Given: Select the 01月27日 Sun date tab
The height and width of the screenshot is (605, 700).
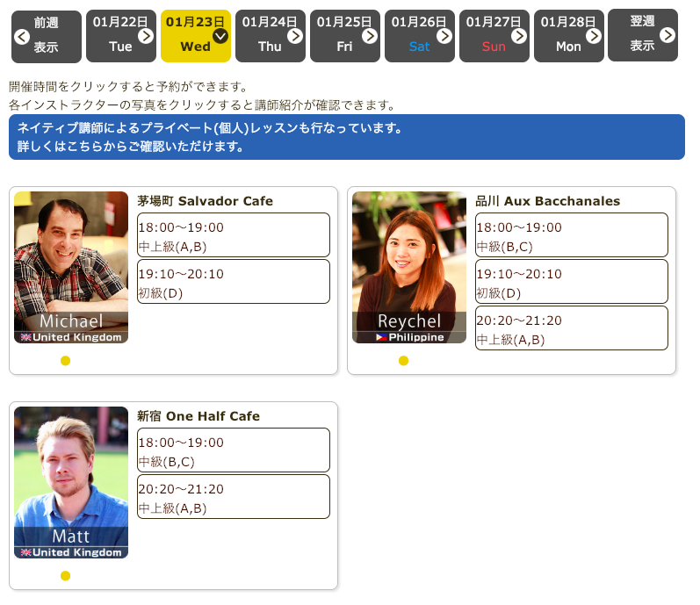Looking at the screenshot, I should point(494,36).
